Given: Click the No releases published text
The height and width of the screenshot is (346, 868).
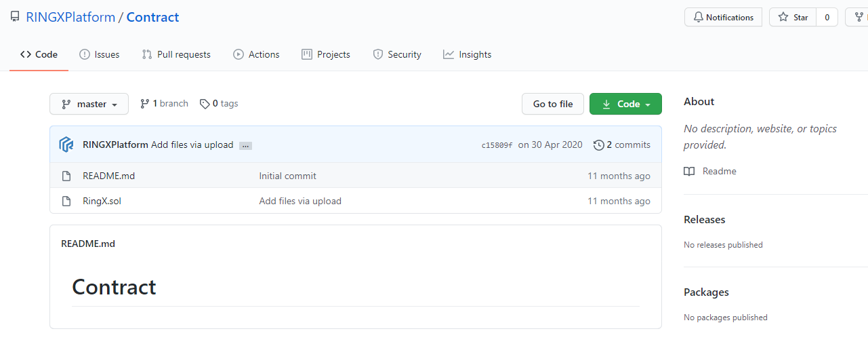Looking at the screenshot, I should click(x=723, y=244).
